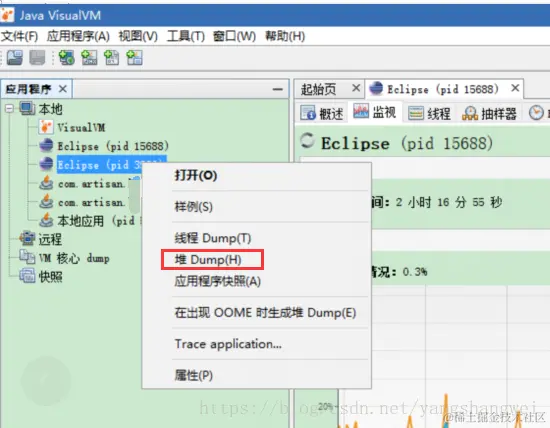
Task: Select the VM 核心 dump node
Action: pos(74,258)
